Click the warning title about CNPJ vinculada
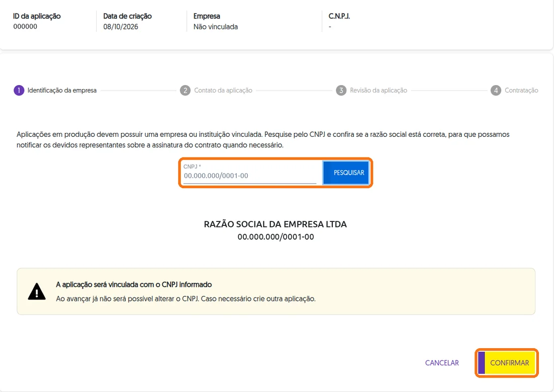The width and height of the screenshot is (554, 392). tap(134, 285)
